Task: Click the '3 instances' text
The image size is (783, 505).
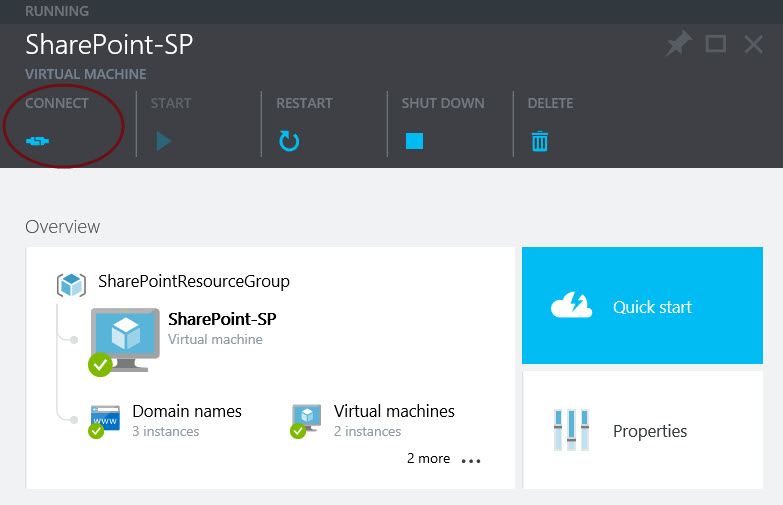Action: coord(166,431)
